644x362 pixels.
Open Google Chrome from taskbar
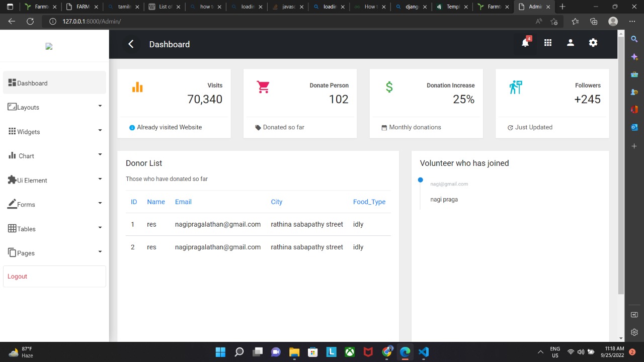click(x=387, y=352)
